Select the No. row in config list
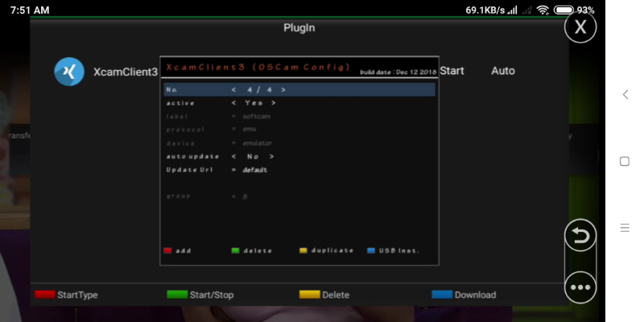This screenshot has height=322, width=644. coord(299,89)
